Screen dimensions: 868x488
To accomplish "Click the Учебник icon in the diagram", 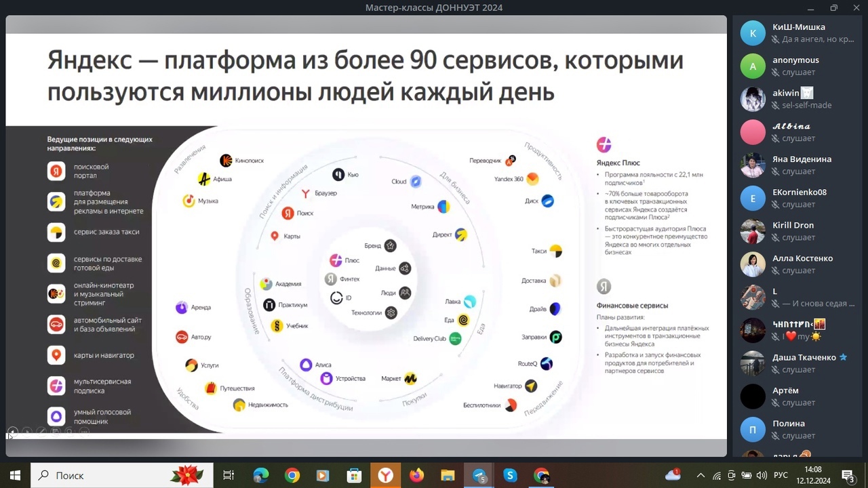I will pyautogui.click(x=277, y=326).
